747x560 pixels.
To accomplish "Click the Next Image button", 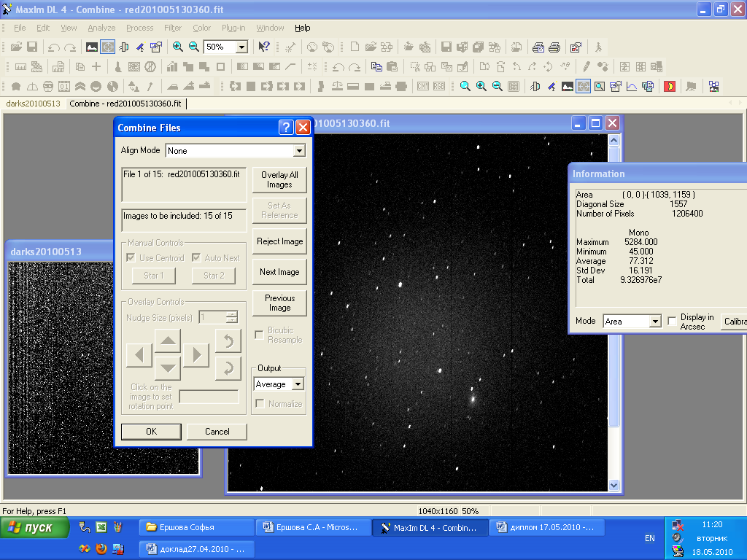I will [279, 272].
